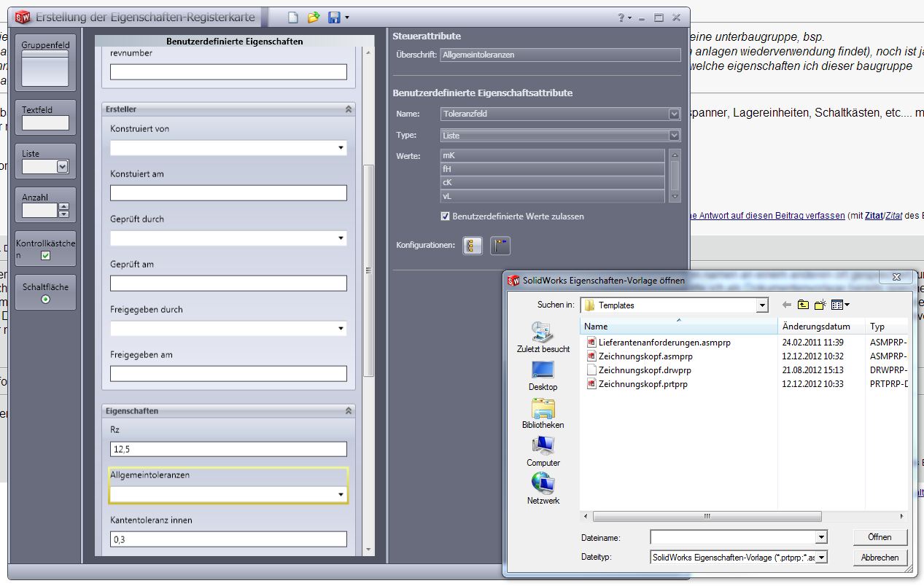
Task: Open the save options arrow beside floppy icon
Action: tap(347, 18)
